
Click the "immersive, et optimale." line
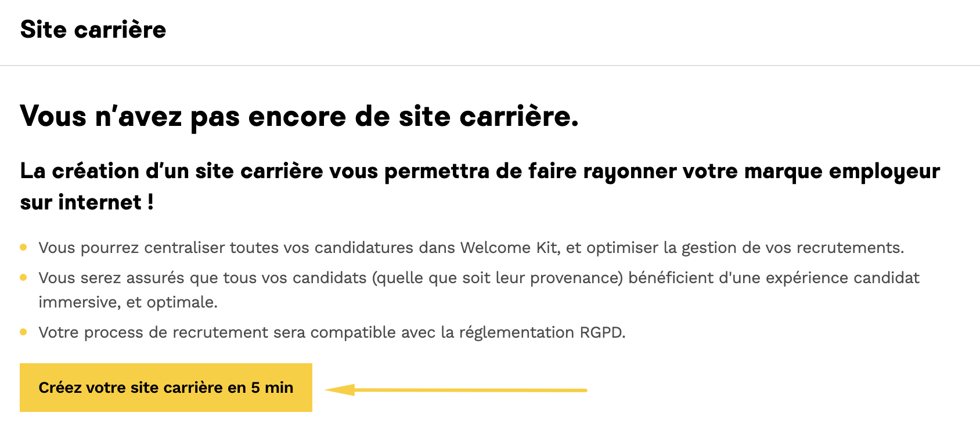(x=128, y=302)
